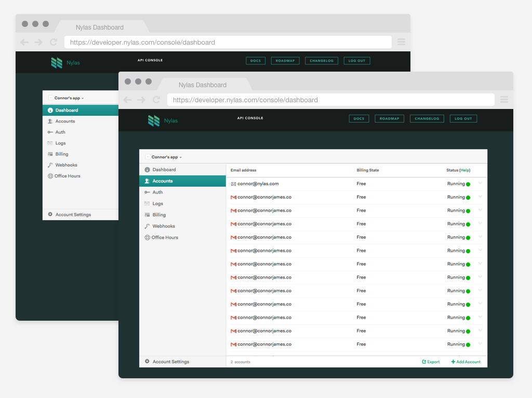Select Accounts in front window sidebar
This screenshot has height=398, width=532.
click(182, 181)
